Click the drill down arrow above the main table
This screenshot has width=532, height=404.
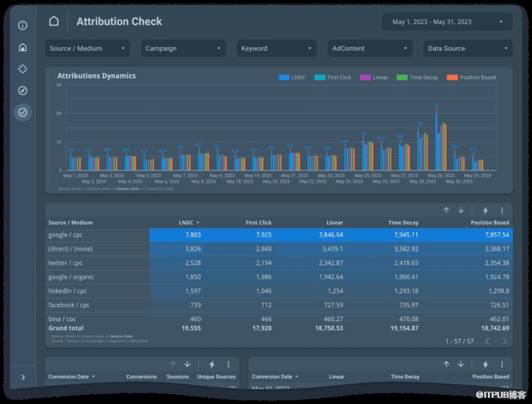(x=461, y=211)
